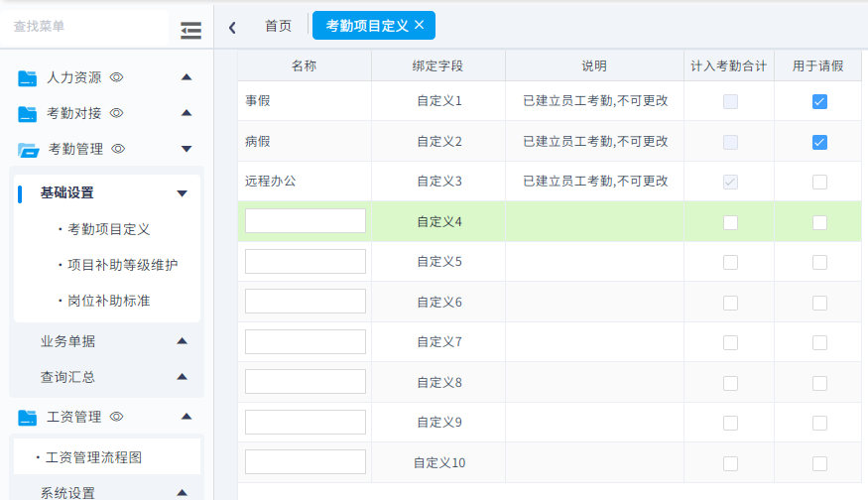Click the 名称 input for 自定义4
This screenshot has width=868, height=500.
coord(305,221)
